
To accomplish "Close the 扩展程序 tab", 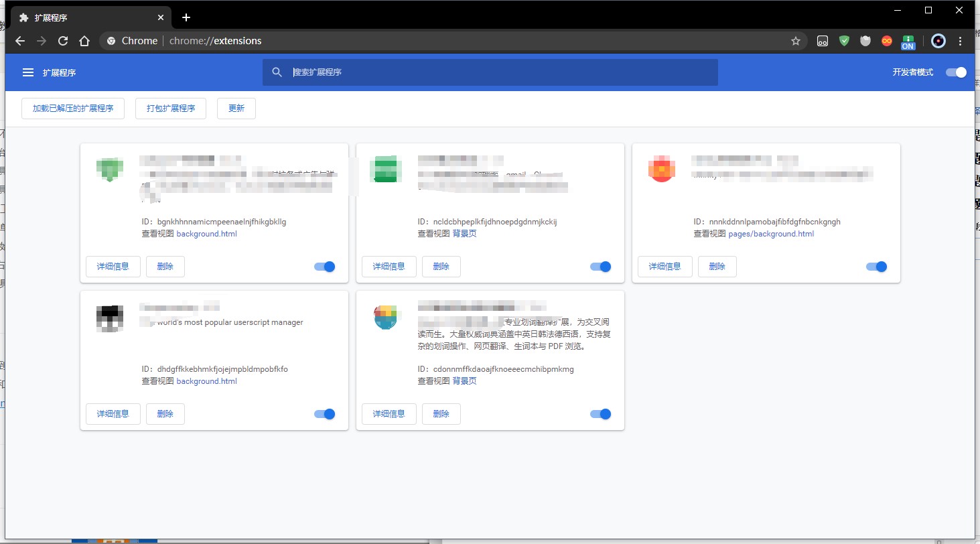I will pos(161,17).
